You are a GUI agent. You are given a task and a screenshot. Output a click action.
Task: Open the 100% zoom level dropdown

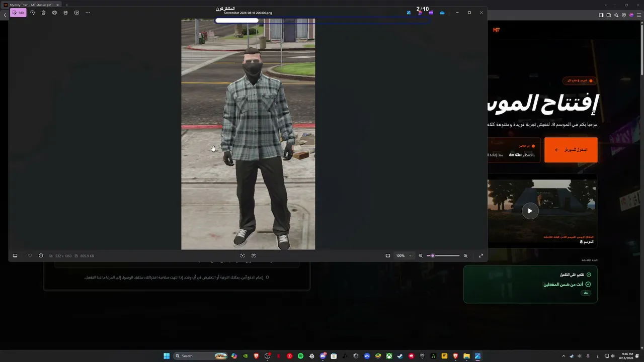pos(404,256)
